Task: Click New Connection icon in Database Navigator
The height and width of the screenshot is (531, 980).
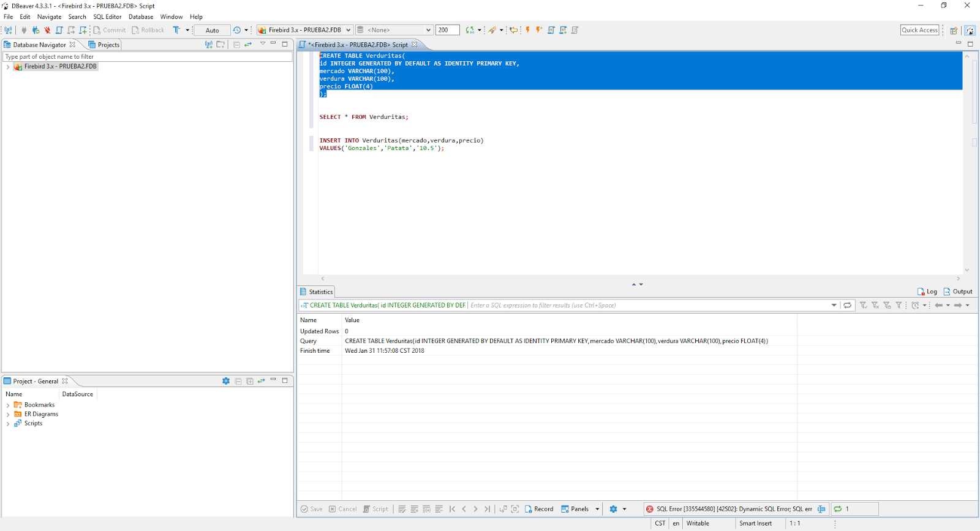Action: 209,45
